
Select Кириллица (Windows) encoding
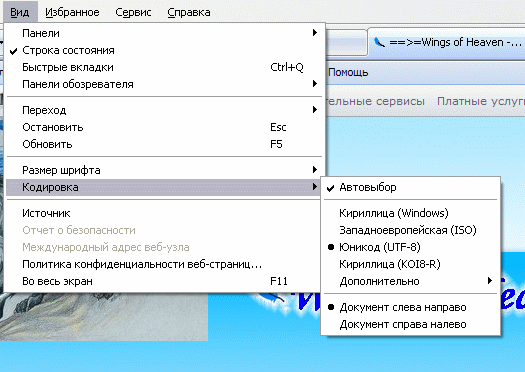(x=410, y=213)
